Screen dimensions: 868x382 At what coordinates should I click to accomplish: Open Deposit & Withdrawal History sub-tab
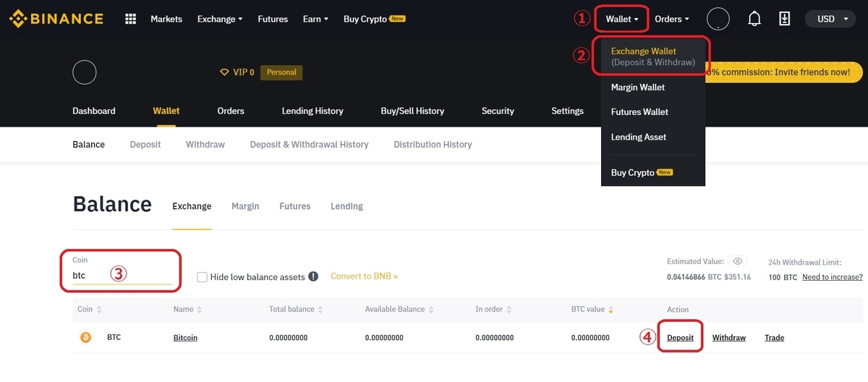(x=310, y=145)
